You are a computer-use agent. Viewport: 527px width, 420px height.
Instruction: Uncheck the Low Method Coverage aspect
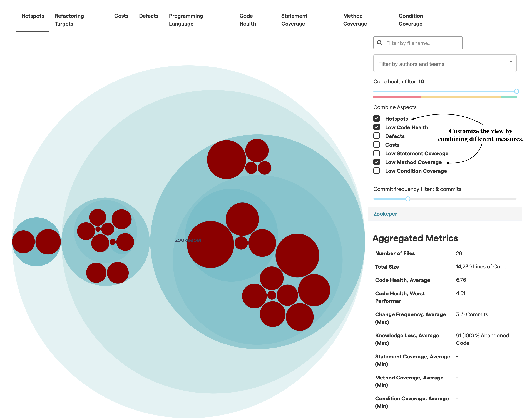pyautogui.click(x=376, y=162)
